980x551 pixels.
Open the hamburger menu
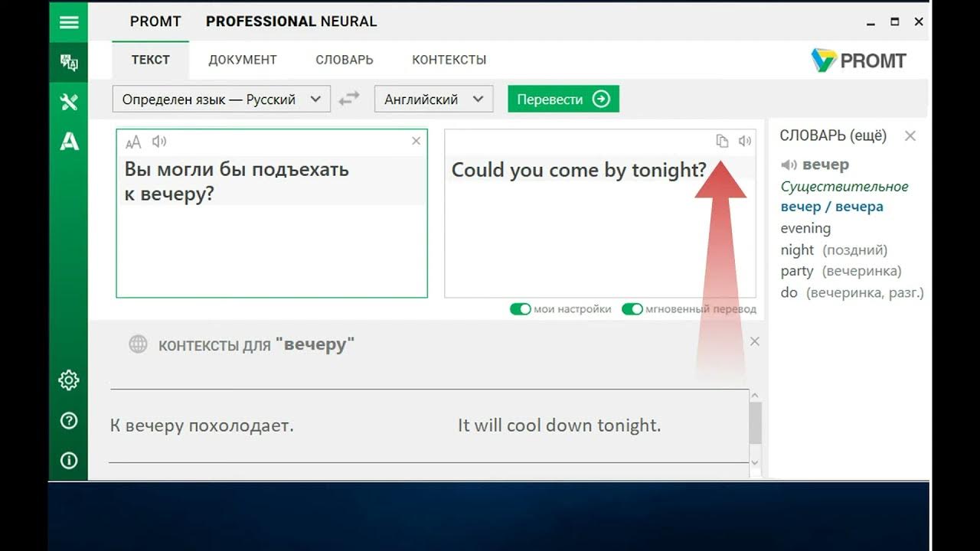[69, 22]
